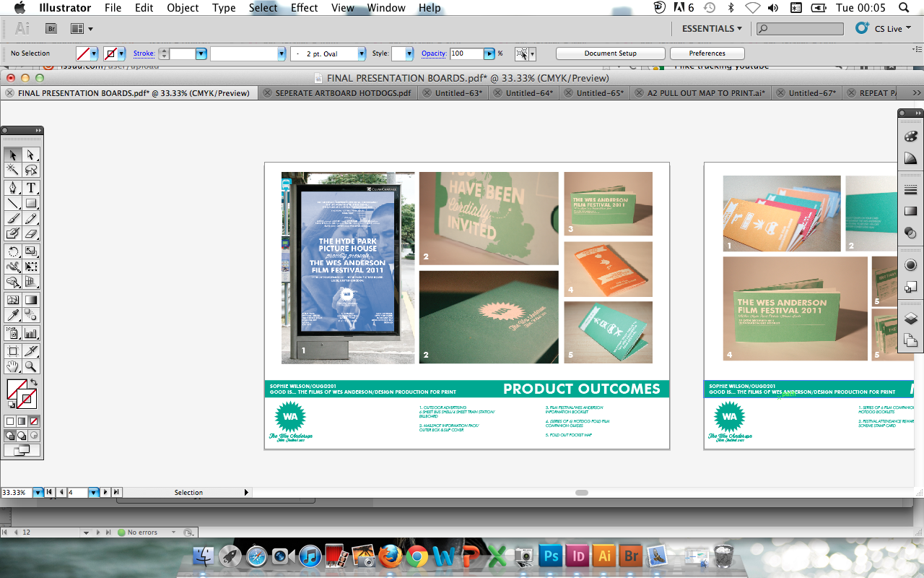
Task: Open the Window menu
Action: tap(385, 8)
